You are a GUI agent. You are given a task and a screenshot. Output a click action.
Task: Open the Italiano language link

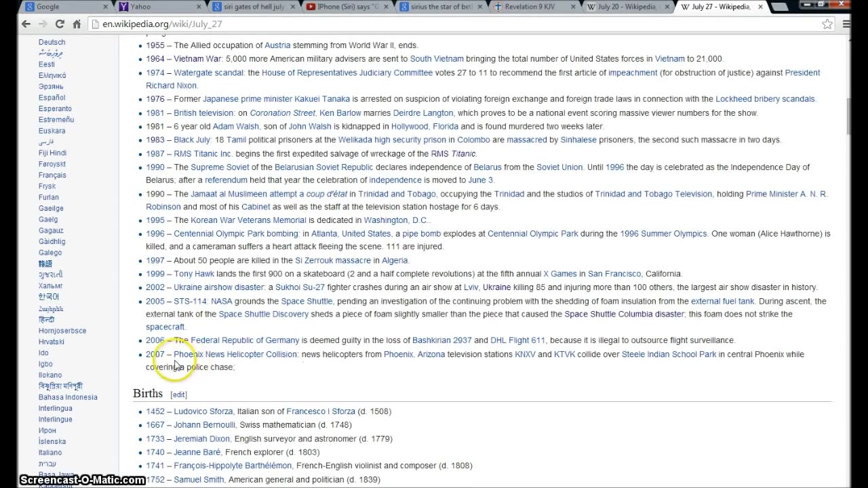point(50,453)
